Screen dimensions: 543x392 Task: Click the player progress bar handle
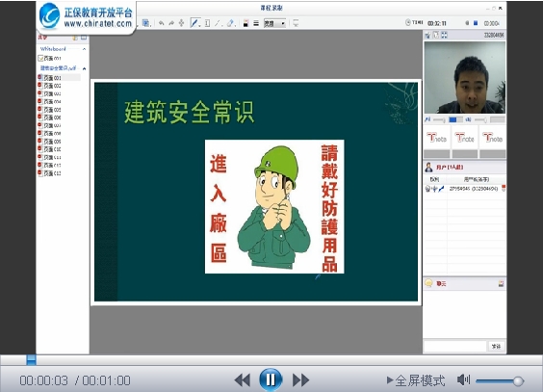[x=31, y=360]
